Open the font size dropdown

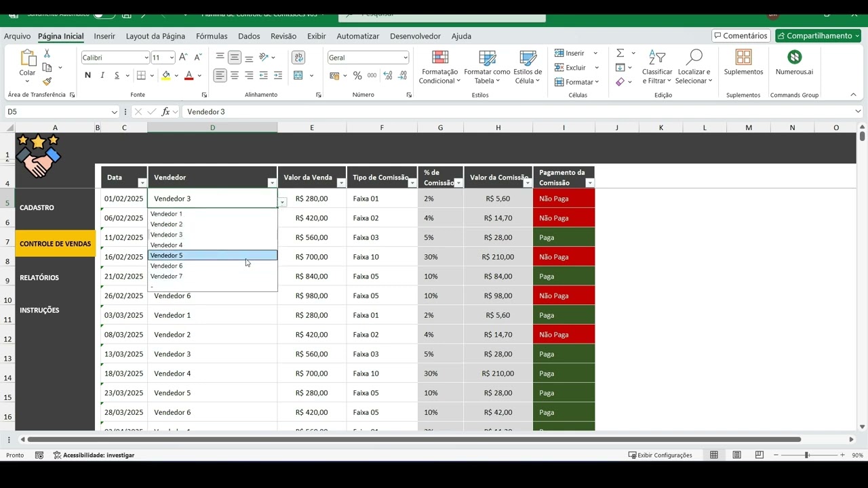pyautogui.click(x=171, y=58)
